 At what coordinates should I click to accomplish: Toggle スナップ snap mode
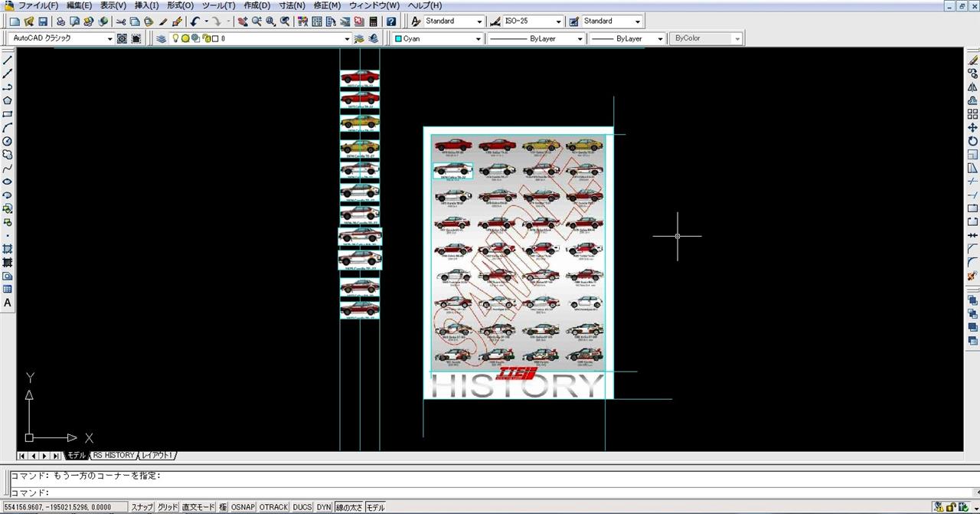click(142, 507)
